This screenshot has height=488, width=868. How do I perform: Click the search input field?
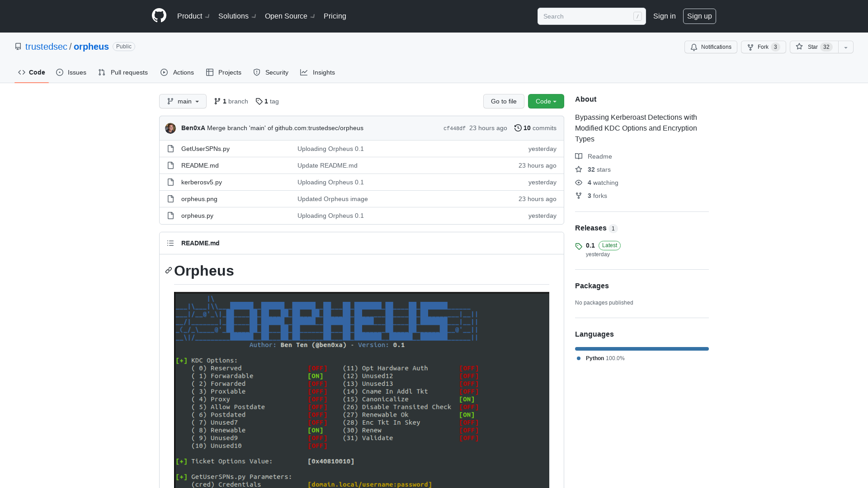tap(588, 16)
